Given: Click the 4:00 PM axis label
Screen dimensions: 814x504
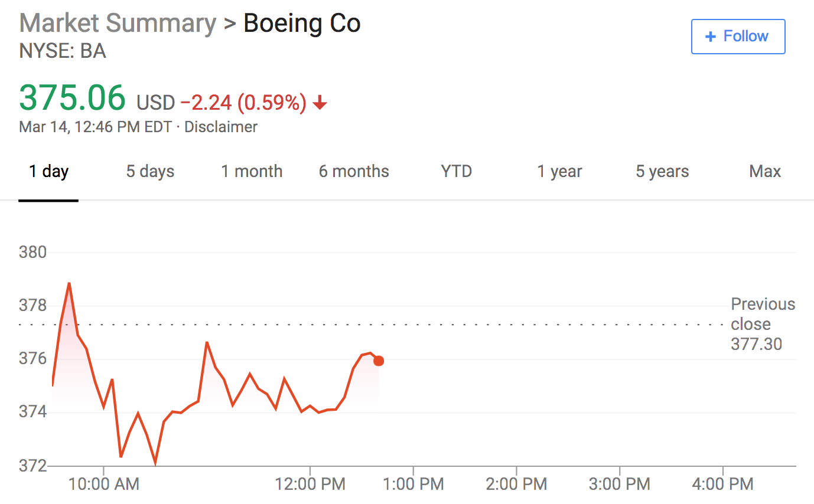Looking at the screenshot, I should (723, 485).
